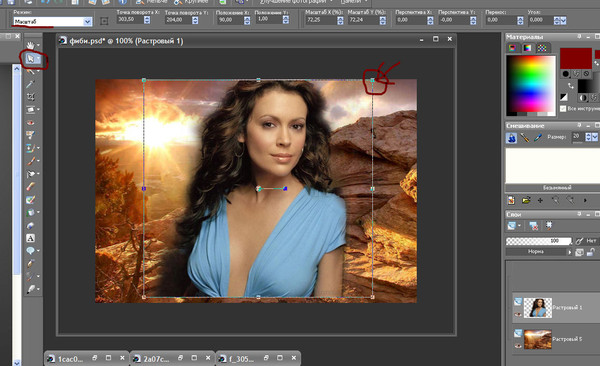This screenshot has width=600, height=366.
Task: Toggle visibility eye of layer Растровый 1
Action: coord(518,314)
